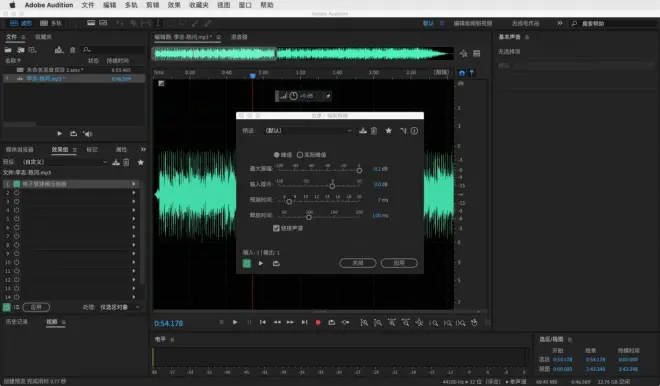Toggle power for effects rack slot 10
Screen dimensions: 660x386
pyautogui.click(x=16, y=262)
